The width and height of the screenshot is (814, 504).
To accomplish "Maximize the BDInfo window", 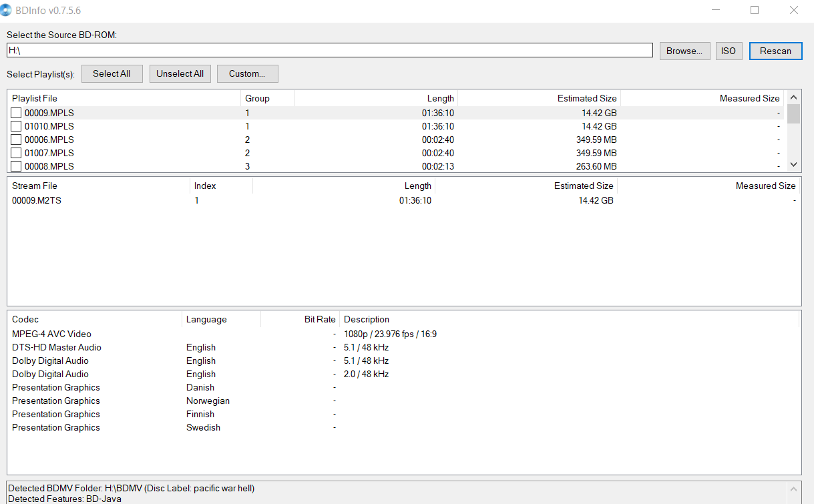I will pyautogui.click(x=755, y=10).
